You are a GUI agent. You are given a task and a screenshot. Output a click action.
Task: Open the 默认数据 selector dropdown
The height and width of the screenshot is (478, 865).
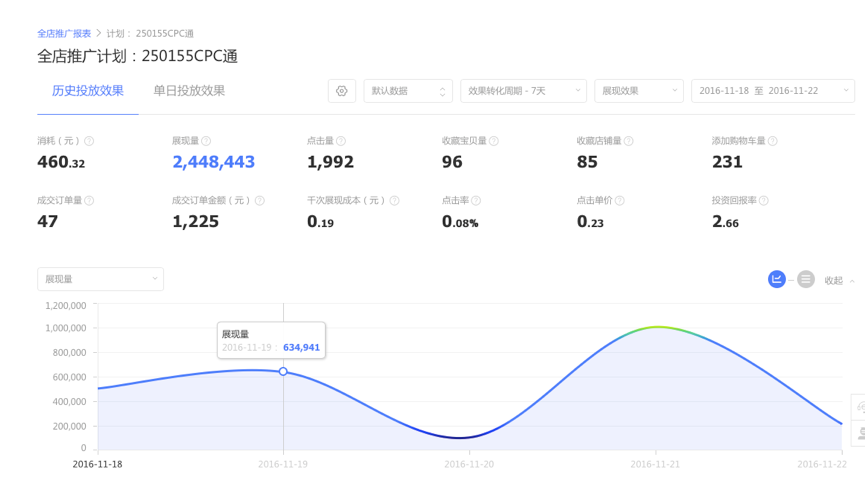coord(408,91)
